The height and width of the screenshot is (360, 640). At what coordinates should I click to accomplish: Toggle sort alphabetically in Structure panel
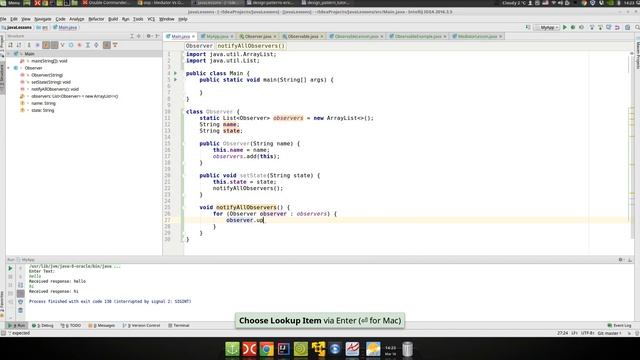[x=19, y=45]
